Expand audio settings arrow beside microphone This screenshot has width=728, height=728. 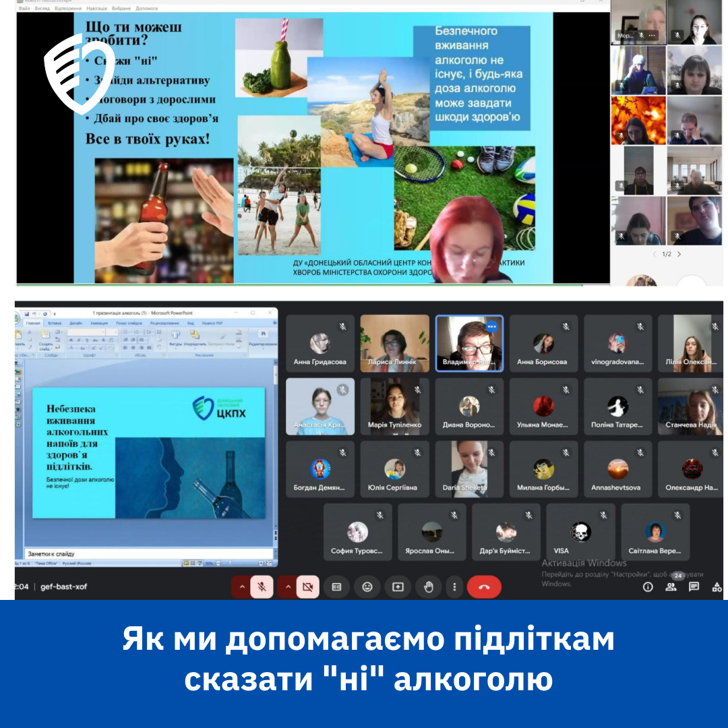click(x=241, y=587)
